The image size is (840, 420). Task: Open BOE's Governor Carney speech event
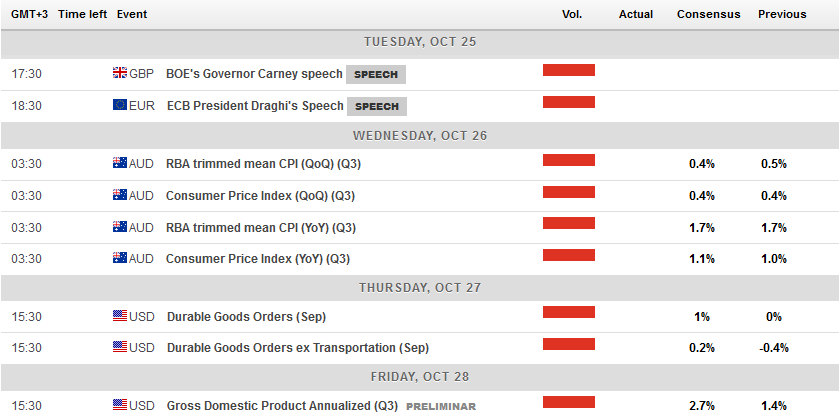click(252, 74)
